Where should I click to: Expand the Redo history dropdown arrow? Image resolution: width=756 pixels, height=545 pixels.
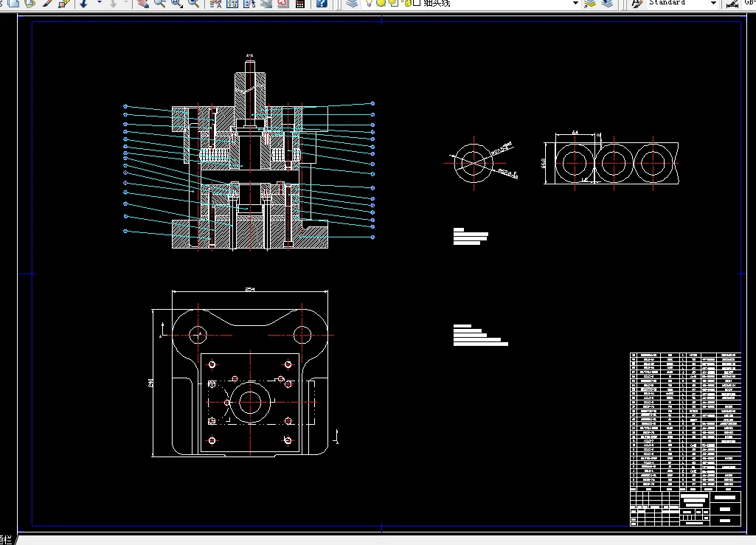[x=126, y=3]
